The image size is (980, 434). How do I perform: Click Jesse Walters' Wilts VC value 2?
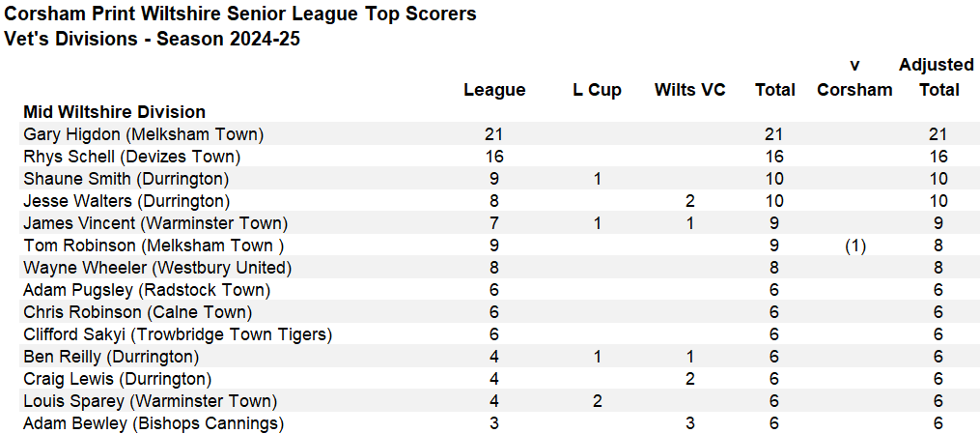point(690,201)
